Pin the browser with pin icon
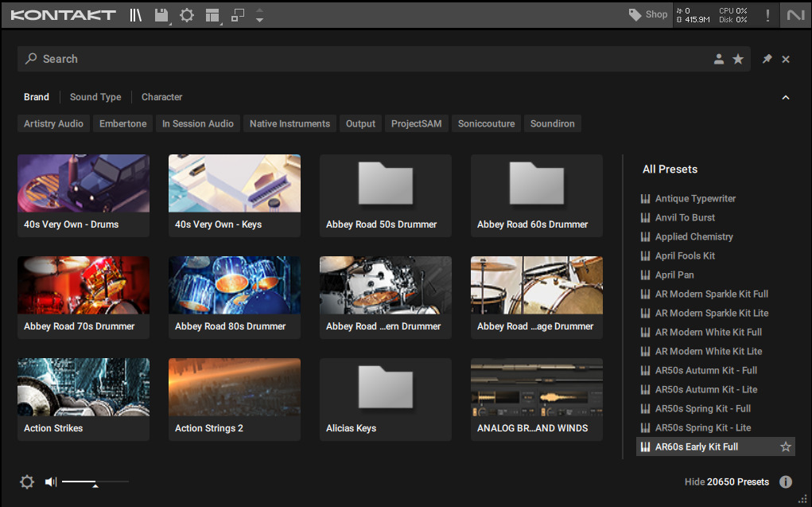Screen dimensions: 812x507 pyautogui.click(x=767, y=59)
